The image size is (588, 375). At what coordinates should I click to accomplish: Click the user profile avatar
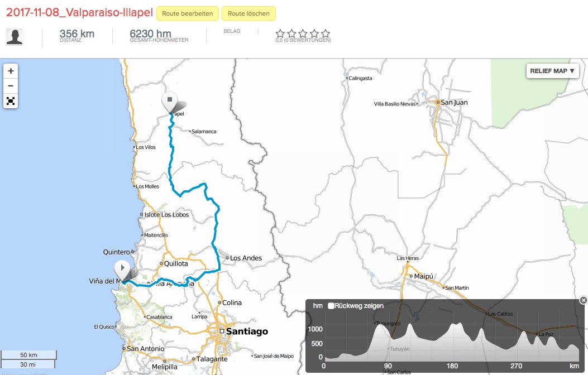15,37
